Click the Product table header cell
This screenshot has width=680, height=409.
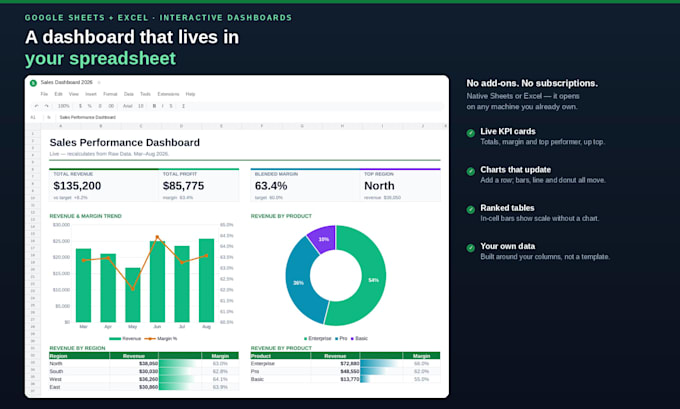pyautogui.click(x=281, y=356)
